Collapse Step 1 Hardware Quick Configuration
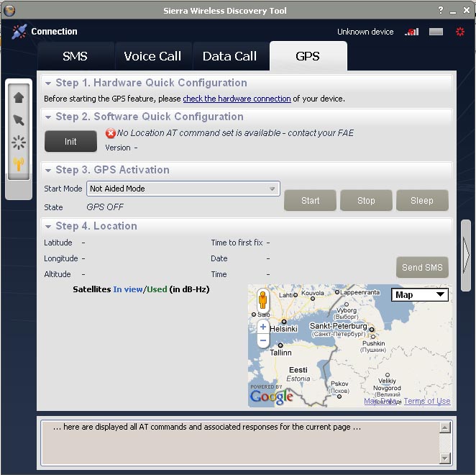This screenshot has width=476, height=475. 48,83
